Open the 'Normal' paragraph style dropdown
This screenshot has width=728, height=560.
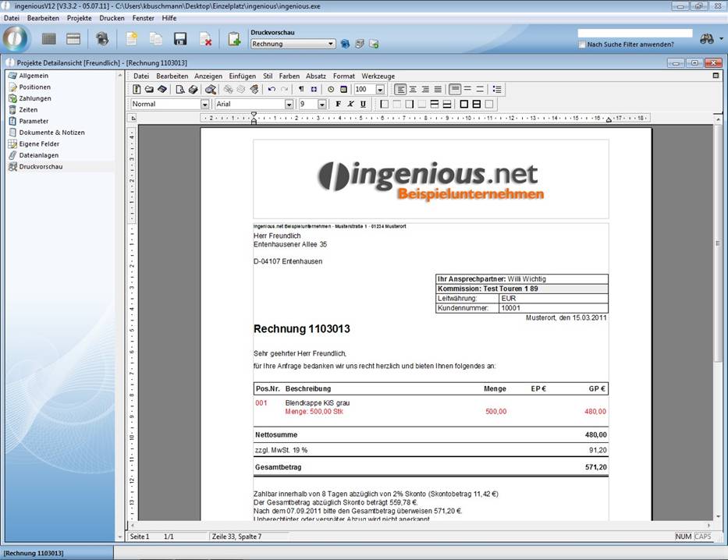(204, 105)
